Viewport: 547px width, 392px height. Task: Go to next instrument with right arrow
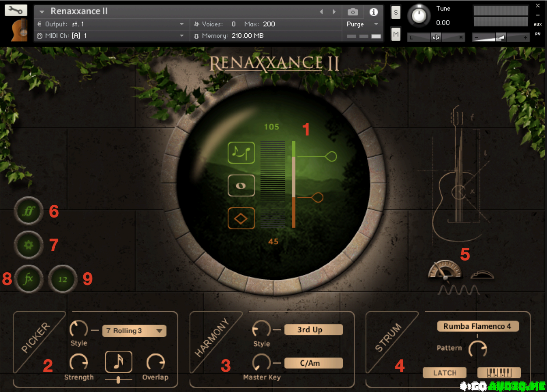pos(334,12)
